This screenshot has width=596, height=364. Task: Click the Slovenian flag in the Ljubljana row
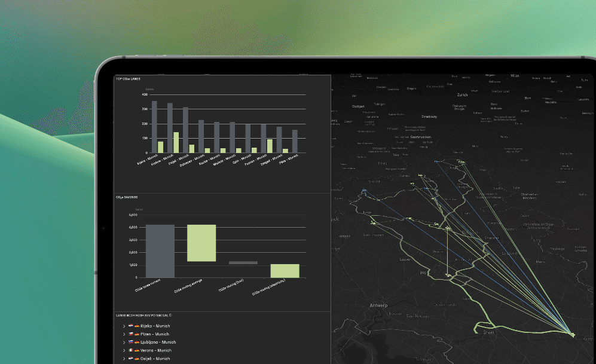pos(131,342)
